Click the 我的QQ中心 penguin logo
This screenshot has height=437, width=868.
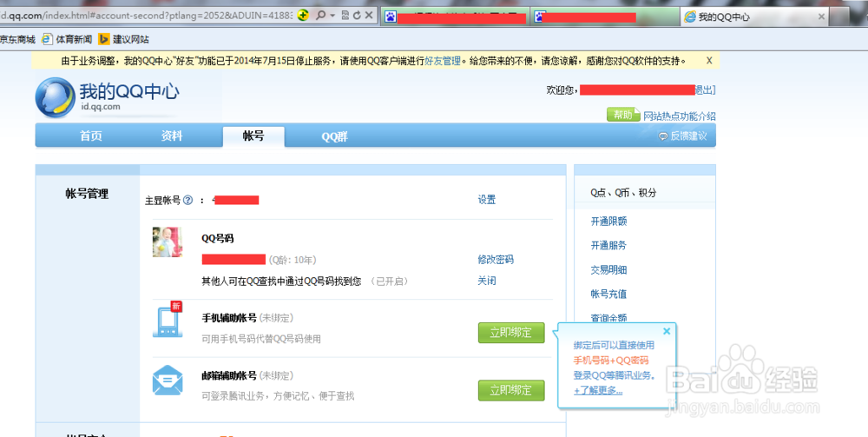pyautogui.click(x=55, y=97)
